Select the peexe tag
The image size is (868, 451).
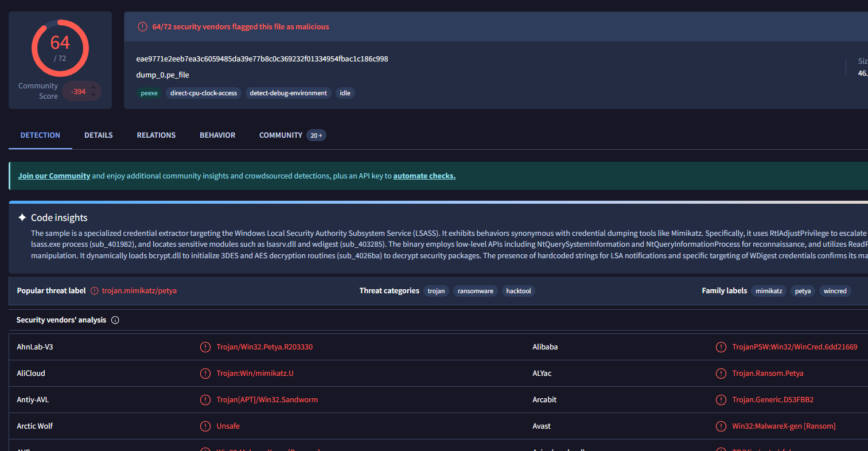click(149, 93)
